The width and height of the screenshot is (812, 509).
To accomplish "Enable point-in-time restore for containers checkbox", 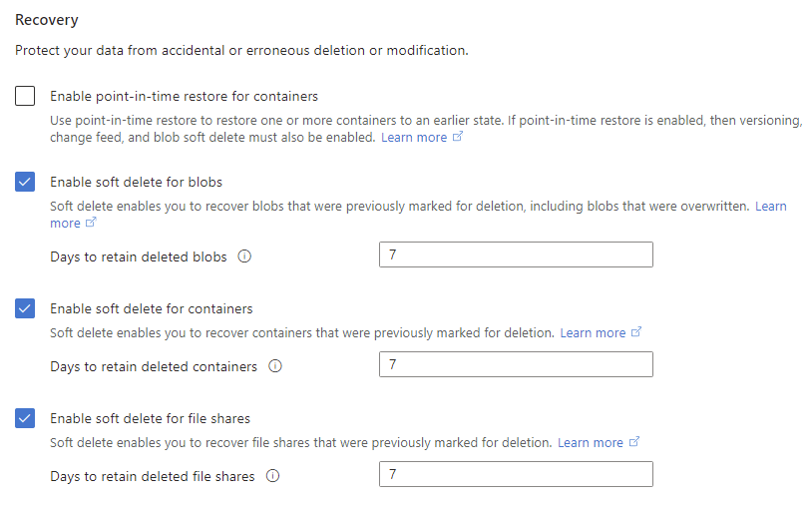I will coord(25,96).
